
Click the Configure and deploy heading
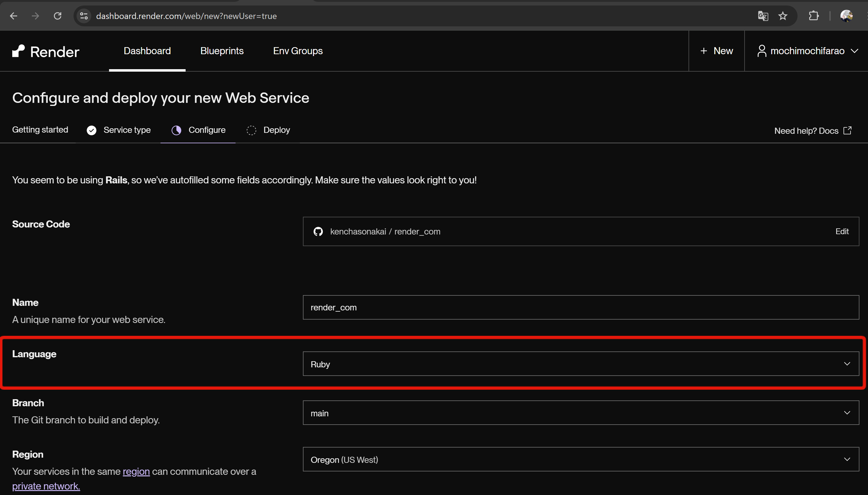(x=160, y=98)
